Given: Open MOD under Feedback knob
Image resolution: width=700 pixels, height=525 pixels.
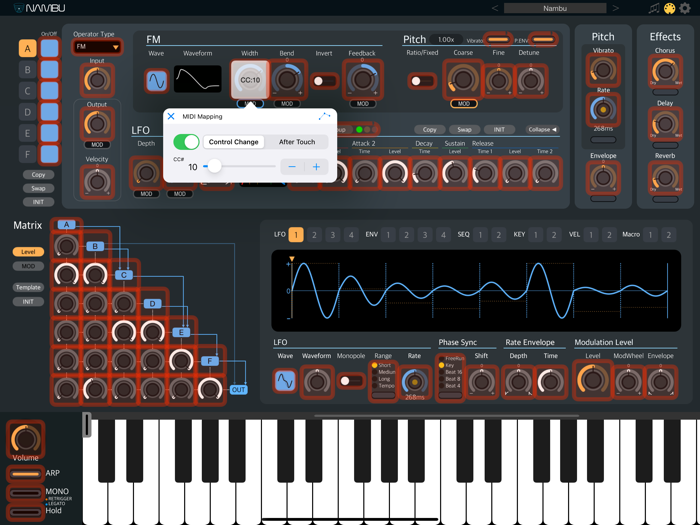Looking at the screenshot, I should (x=362, y=104).
